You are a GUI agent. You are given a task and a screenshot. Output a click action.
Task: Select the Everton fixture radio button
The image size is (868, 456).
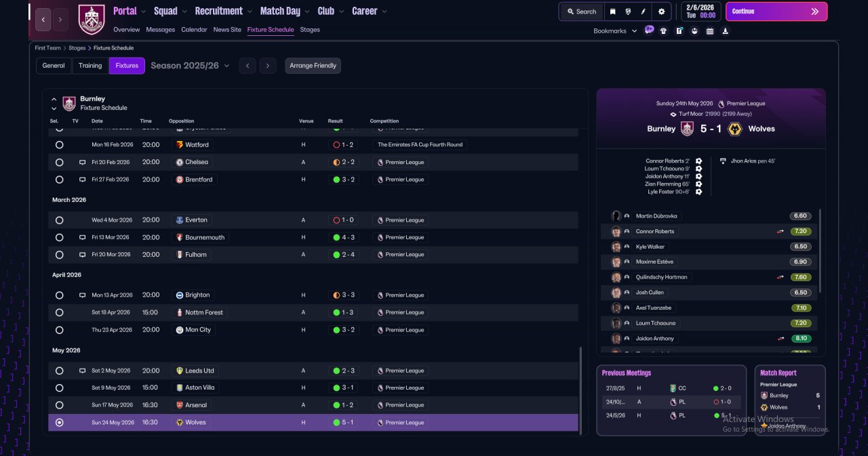59,220
